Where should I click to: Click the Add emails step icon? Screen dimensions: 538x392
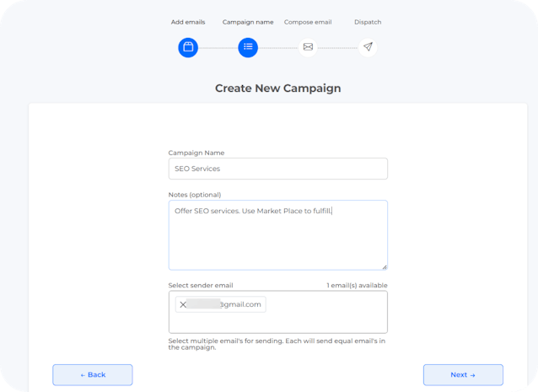point(188,47)
